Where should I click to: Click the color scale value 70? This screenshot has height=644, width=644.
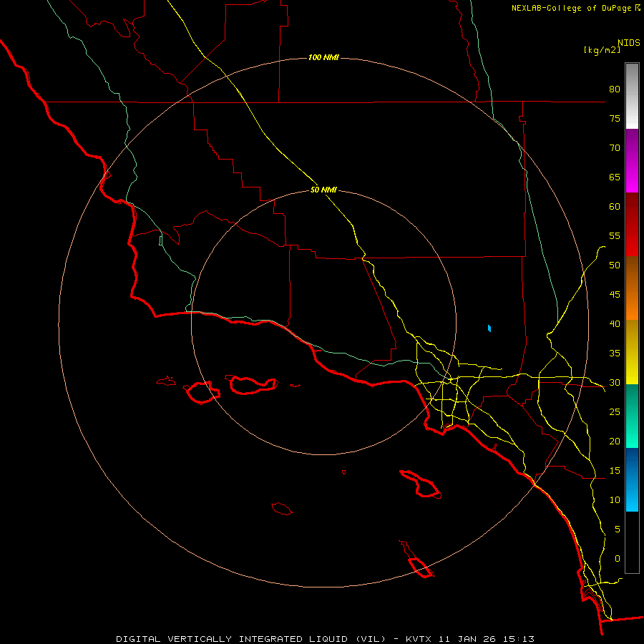(615, 148)
